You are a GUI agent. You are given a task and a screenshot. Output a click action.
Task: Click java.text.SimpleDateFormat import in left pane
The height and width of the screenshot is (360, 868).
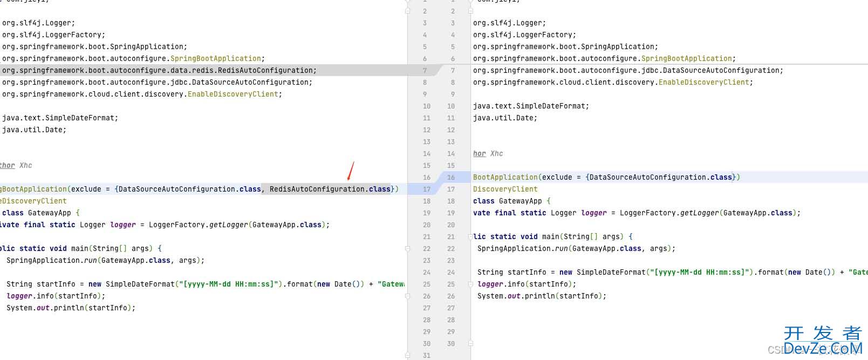click(60, 118)
